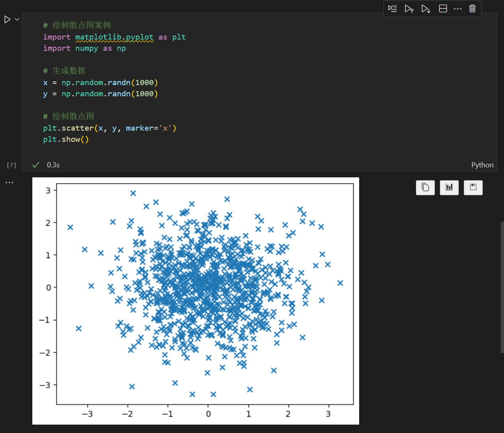Click the comment '# 绘制散点图案例'
The height and width of the screenshot is (433, 504).
point(77,25)
